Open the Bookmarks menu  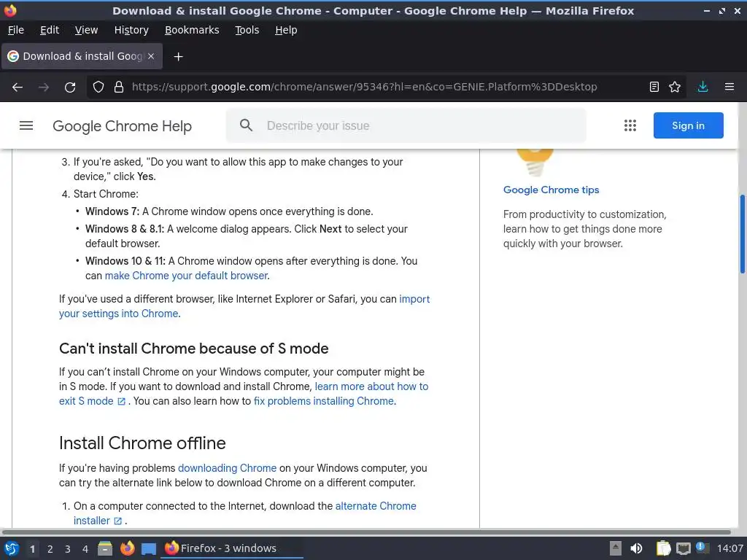coord(192,30)
